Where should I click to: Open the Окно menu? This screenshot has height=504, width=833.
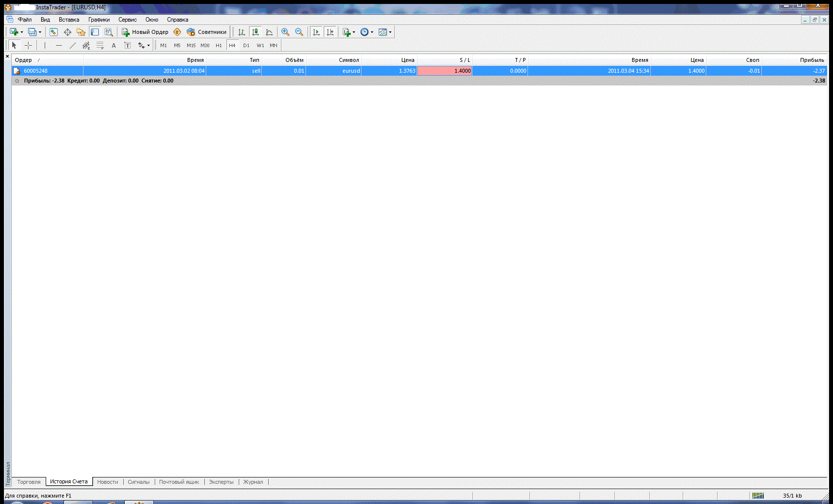coord(152,20)
